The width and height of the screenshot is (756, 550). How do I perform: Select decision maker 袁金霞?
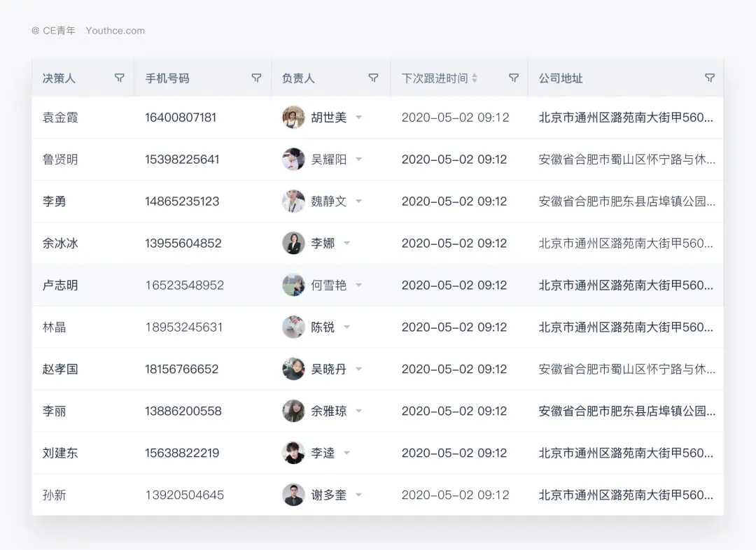click(x=60, y=117)
